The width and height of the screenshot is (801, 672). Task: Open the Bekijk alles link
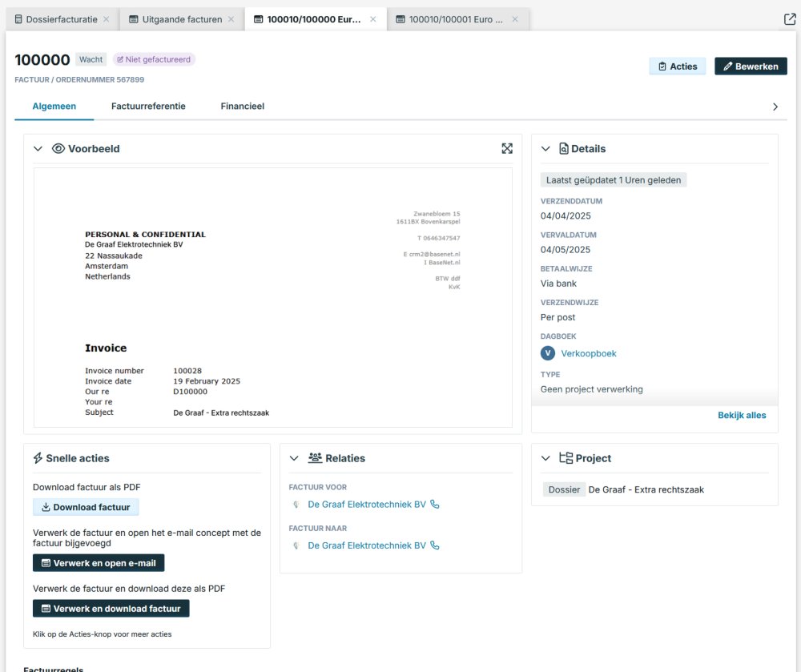click(742, 415)
